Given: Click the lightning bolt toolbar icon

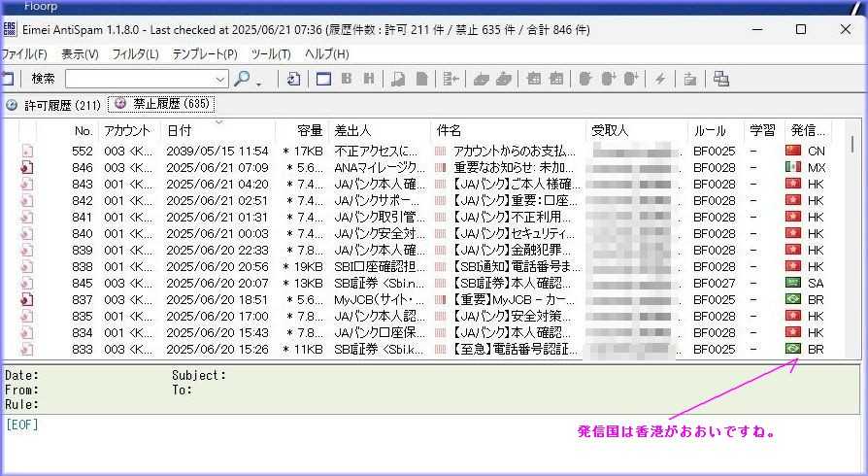Looking at the screenshot, I should tap(660, 80).
